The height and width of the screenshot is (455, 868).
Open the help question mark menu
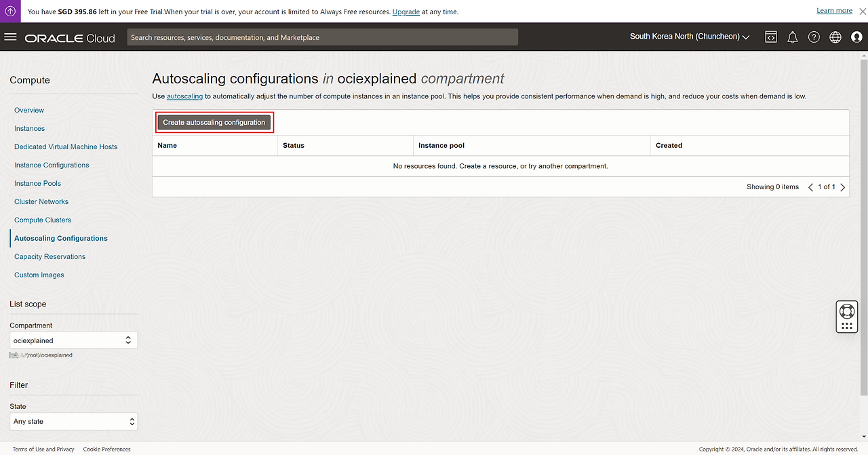pyautogui.click(x=814, y=37)
